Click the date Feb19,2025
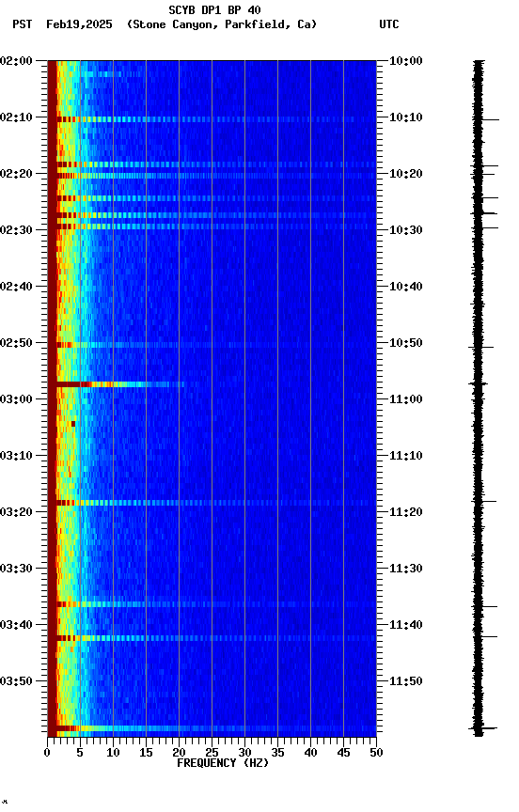The image size is (519, 812). click(x=79, y=24)
